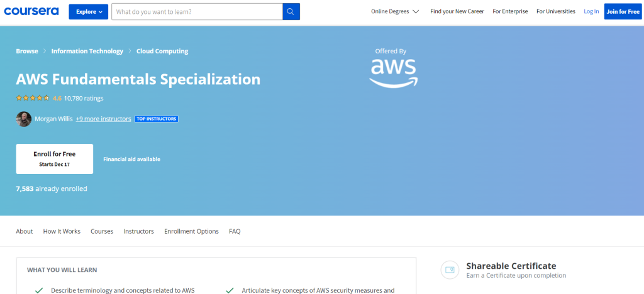Click Morgan Willis instructor avatar
This screenshot has height=294, width=644.
(x=24, y=119)
